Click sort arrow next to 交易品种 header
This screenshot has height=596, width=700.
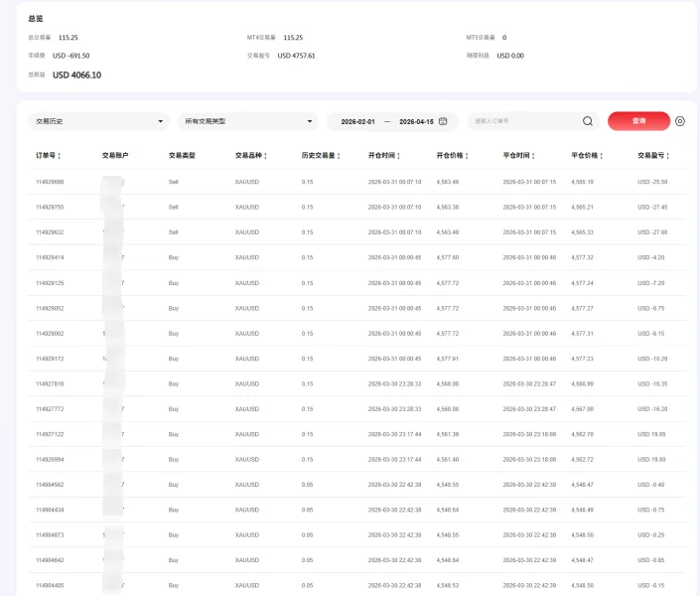pos(265,156)
